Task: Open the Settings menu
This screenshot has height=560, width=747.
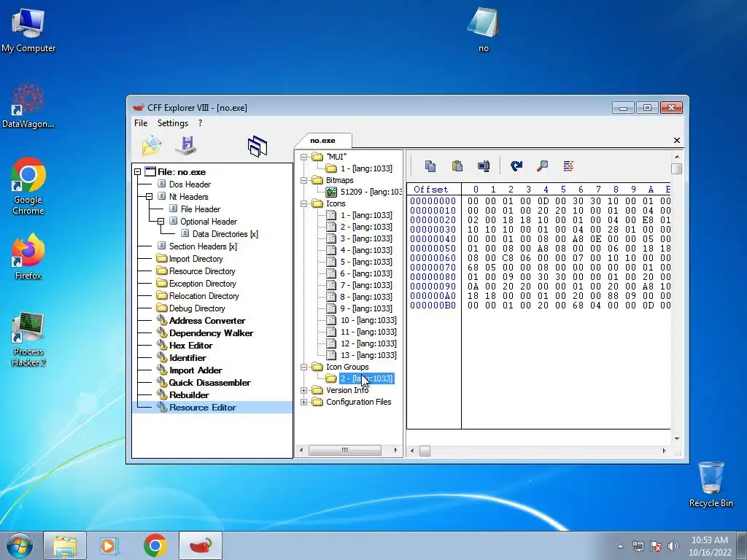Action: click(x=172, y=122)
